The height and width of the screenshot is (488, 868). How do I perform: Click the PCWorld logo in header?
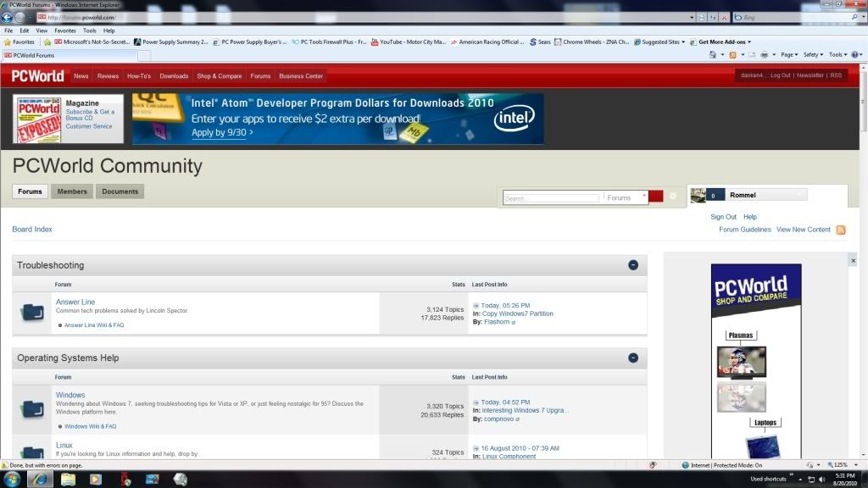pyautogui.click(x=37, y=75)
